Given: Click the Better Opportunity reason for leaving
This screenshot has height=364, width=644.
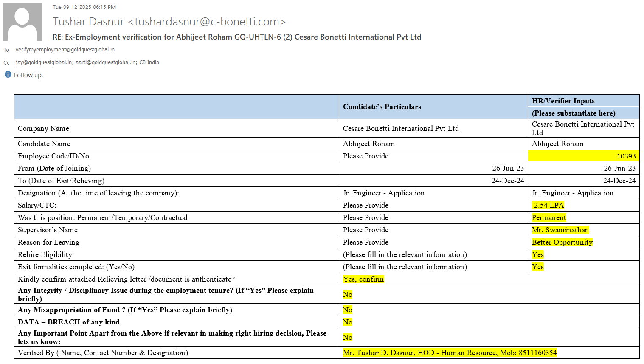Looking at the screenshot, I should (x=562, y=243).
